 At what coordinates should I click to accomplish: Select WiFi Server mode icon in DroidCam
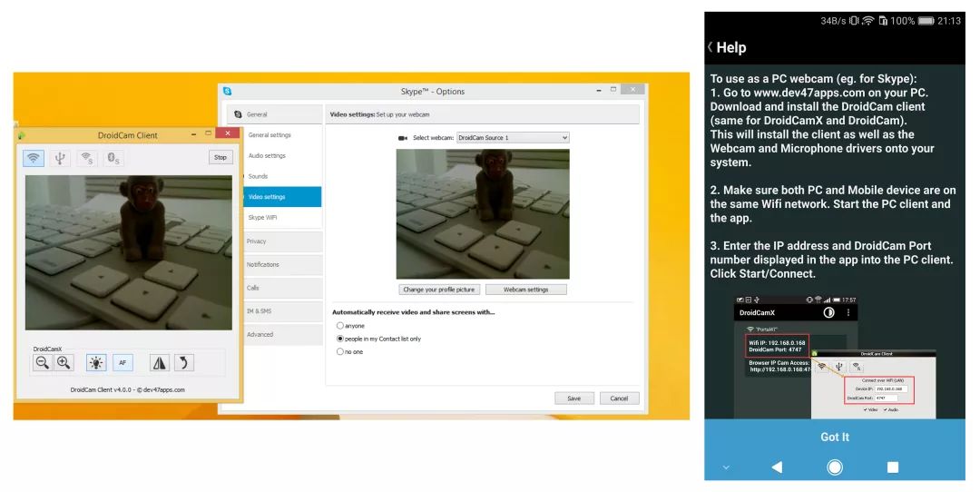pos(87,158)
